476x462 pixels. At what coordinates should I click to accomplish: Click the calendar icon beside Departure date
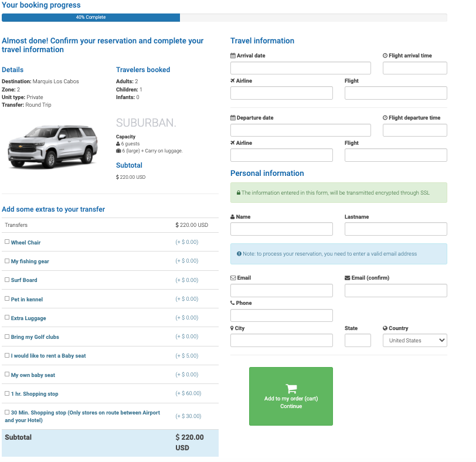(x=233, y=118)
